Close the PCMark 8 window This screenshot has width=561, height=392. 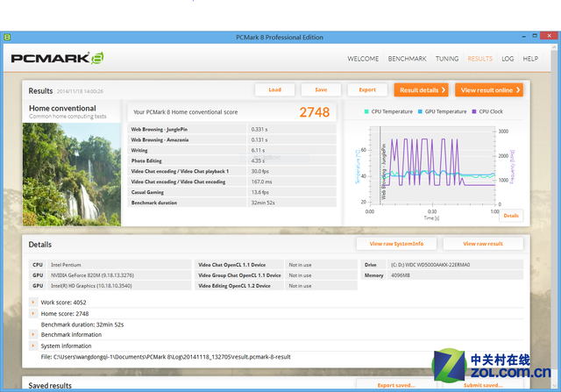[x=550, y=35]
